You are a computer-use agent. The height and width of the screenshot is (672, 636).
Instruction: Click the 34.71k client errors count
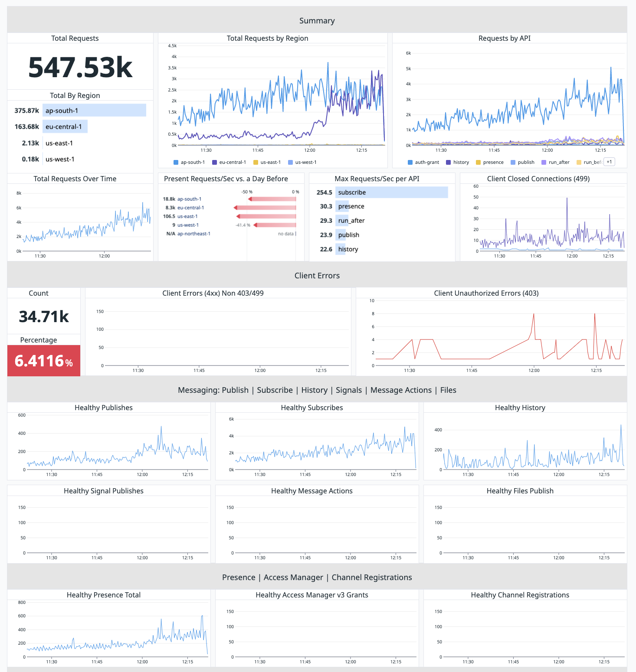click(44, 316)
